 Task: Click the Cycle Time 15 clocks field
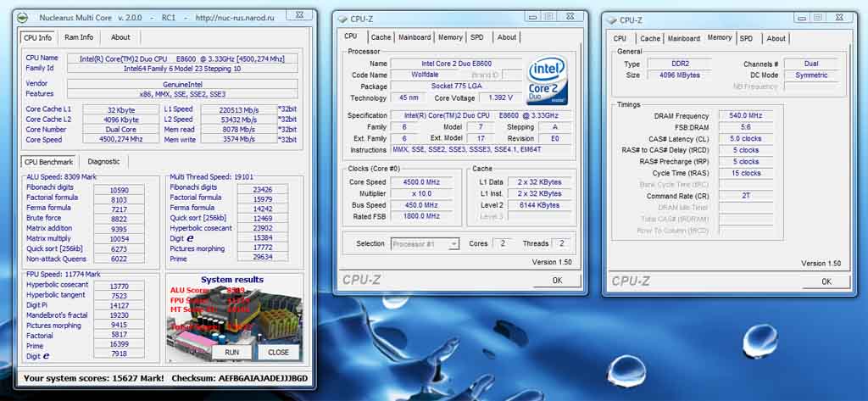(746, 173)
